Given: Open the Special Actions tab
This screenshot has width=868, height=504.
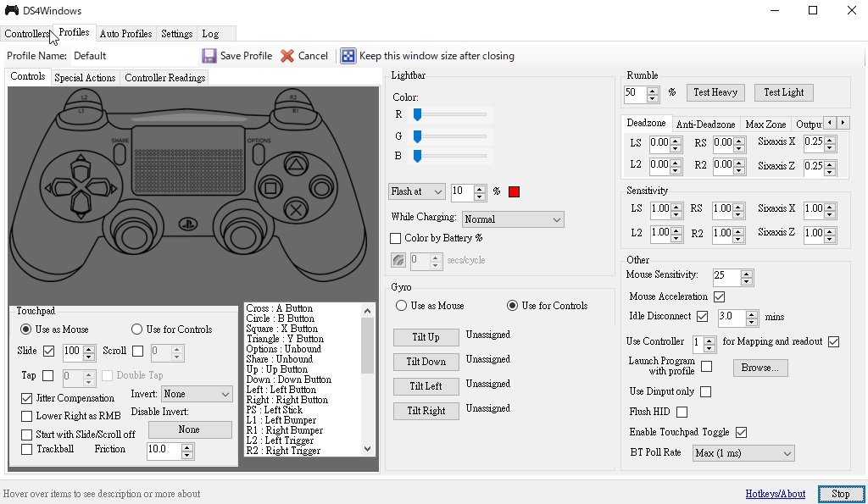Looking at the screenshot, I should pyautogui.click(x=85, y=78).
